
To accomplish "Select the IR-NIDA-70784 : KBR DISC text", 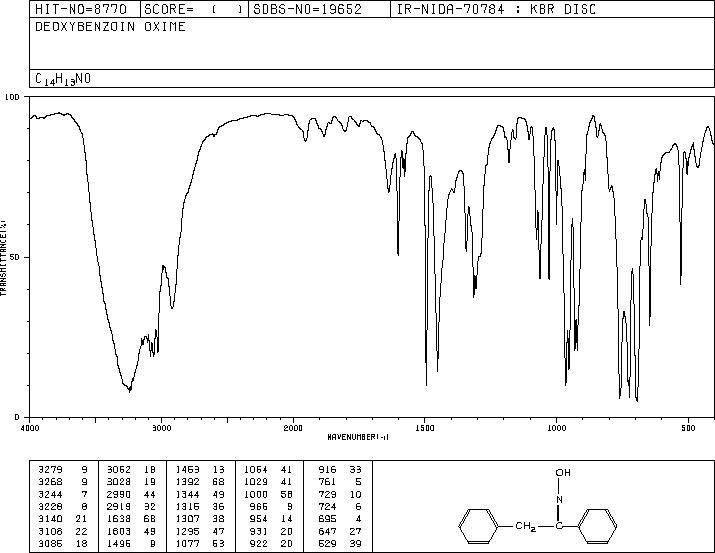I will pos(496,9).
